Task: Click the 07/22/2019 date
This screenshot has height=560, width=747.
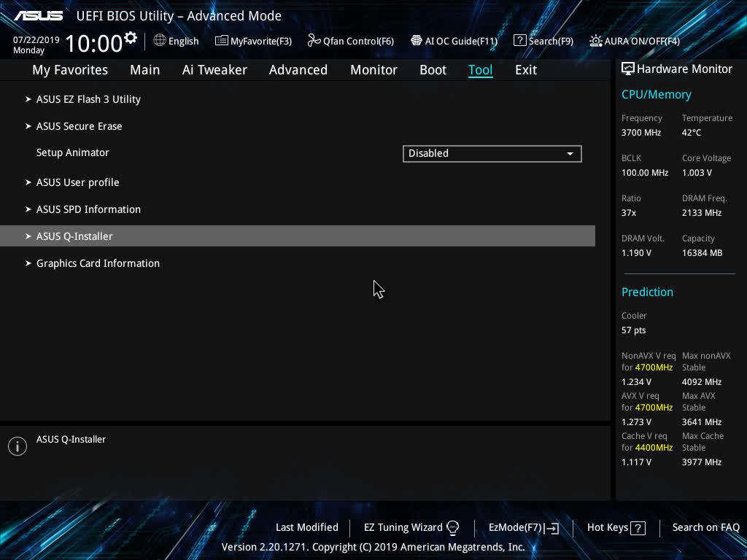Action: point(36,40)
